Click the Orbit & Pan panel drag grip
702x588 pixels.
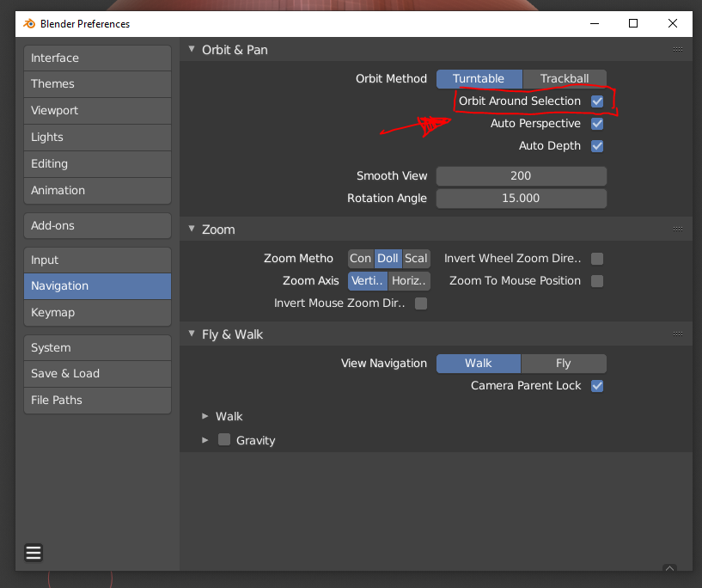tap(678, 50)
